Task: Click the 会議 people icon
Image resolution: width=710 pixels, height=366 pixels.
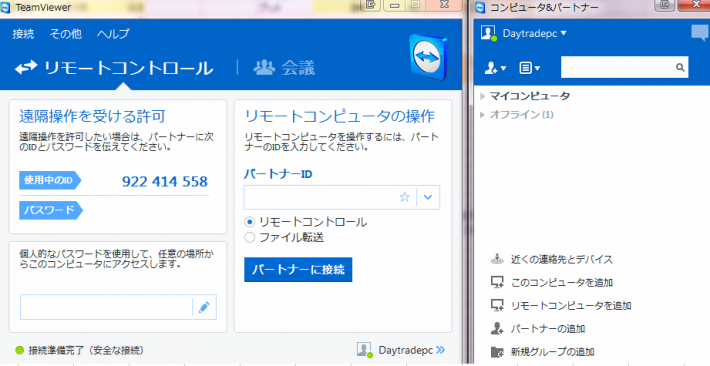Action: click(x=264, y=67)
